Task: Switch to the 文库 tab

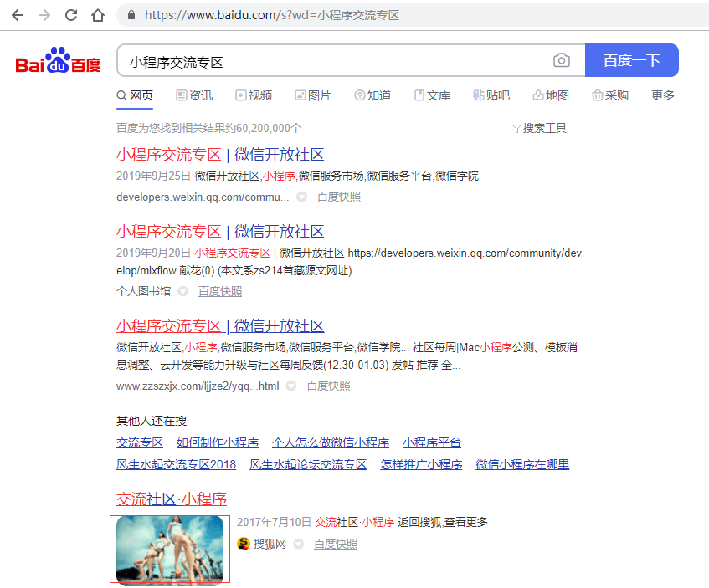Action: [x=432, y=95]
